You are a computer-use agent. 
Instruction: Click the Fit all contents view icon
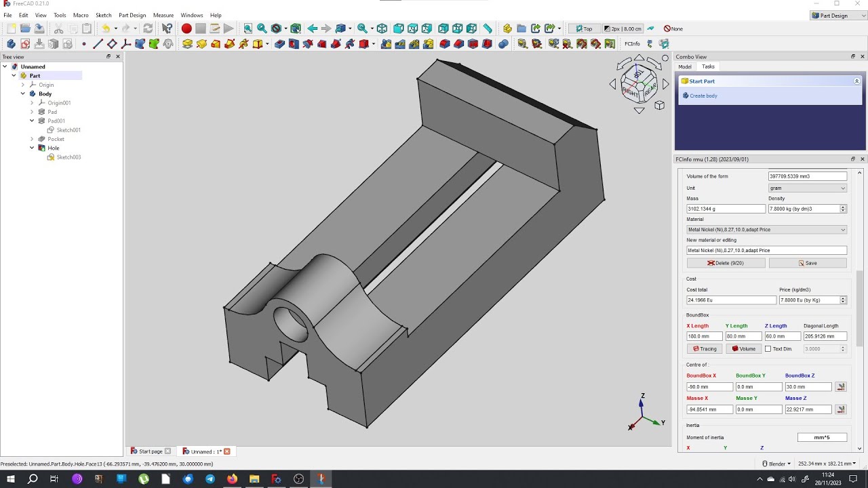pyautogui.click(x=248, y=28)
